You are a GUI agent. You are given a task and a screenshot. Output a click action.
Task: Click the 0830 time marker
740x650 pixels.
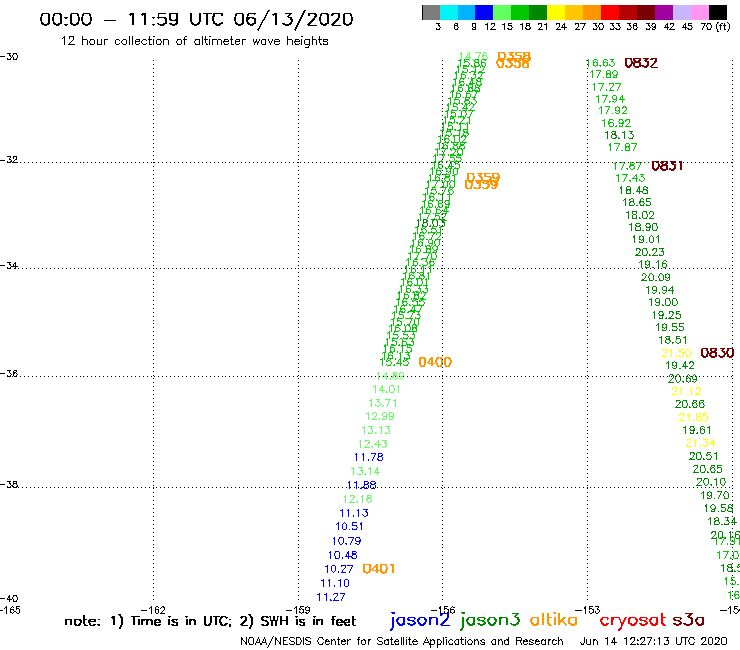(717, 353)
